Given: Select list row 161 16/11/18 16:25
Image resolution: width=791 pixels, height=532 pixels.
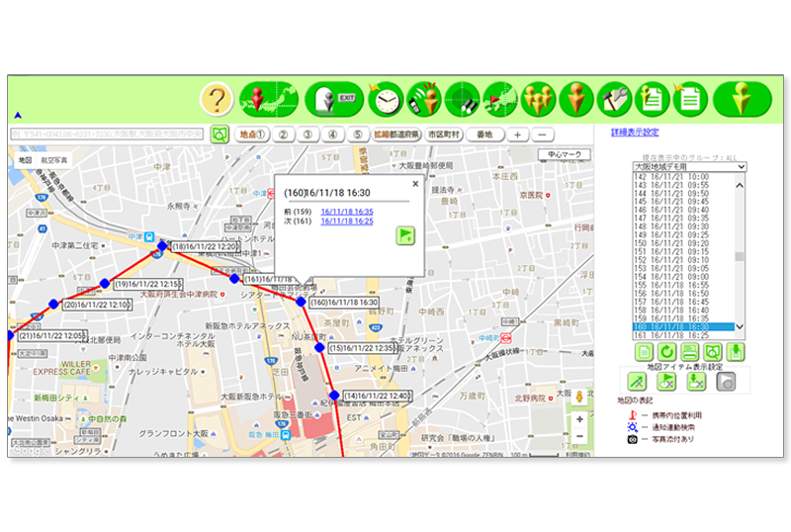Looking at the screenshot, I should point(683,335).
